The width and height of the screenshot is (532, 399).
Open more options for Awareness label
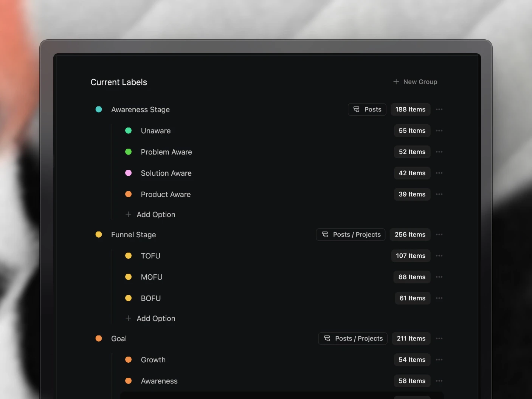(439, 381)
